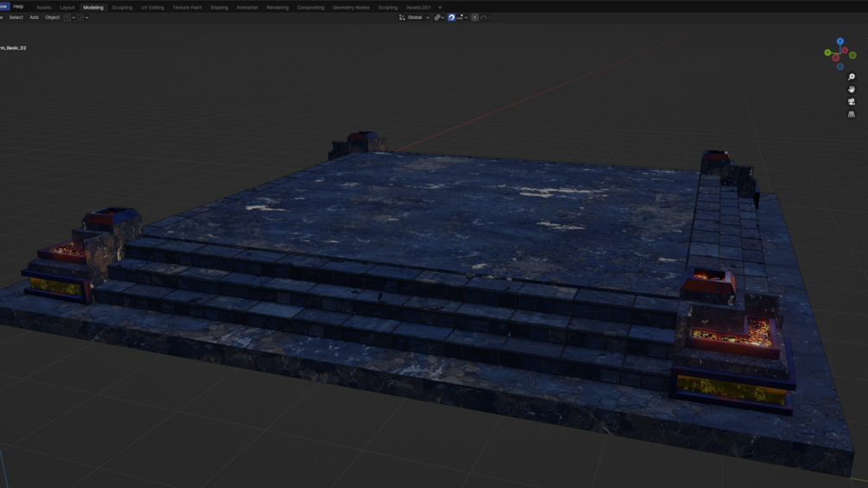Open the Animation workspace tab
Screen dimensions: 868x488
[247, 8]
